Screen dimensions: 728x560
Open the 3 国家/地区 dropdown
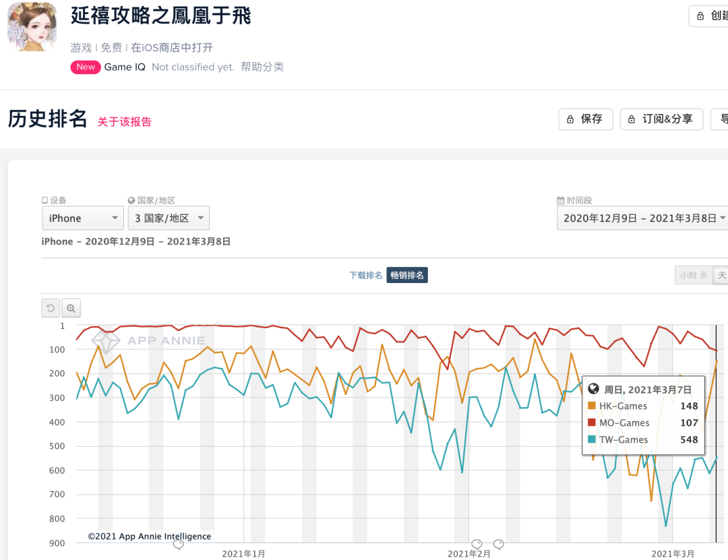(169, 218)
